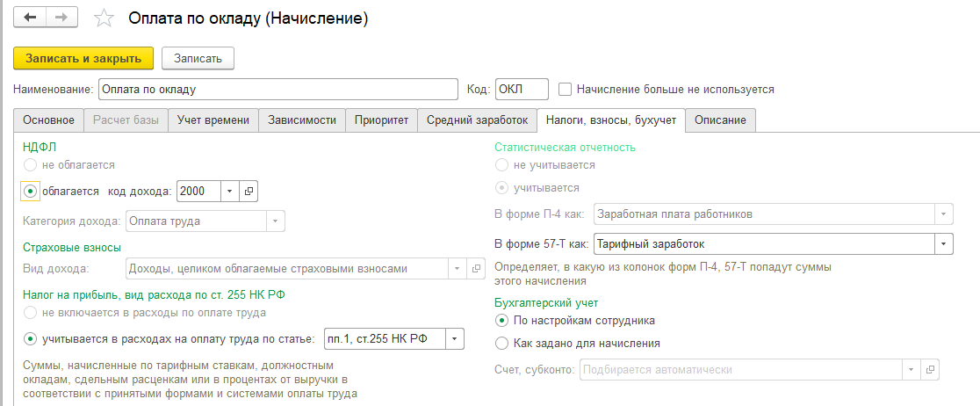Expand the income code 2000 dropdown
Image resolution: width=980 pixels, height=406 pixels.
[229, 191]
